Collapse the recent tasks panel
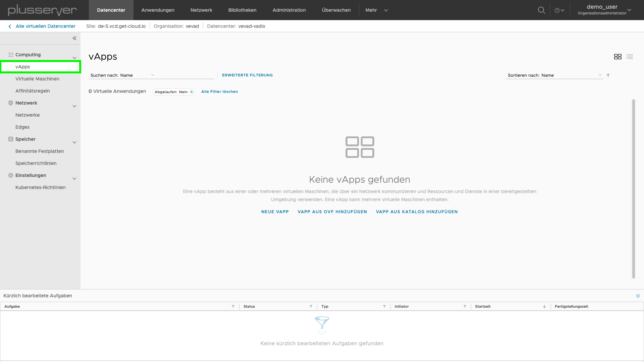 [638, 296]
